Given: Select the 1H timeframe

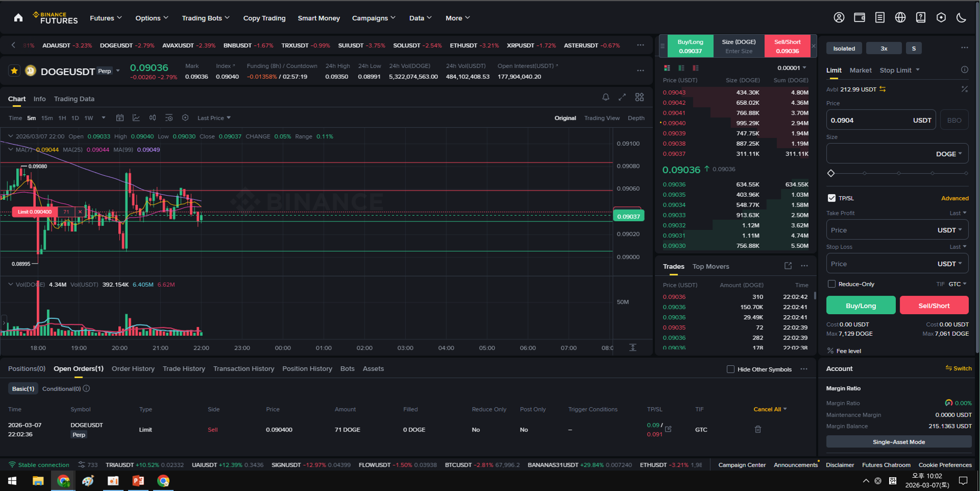Looking at the screenshot, I should coord(62,118).
